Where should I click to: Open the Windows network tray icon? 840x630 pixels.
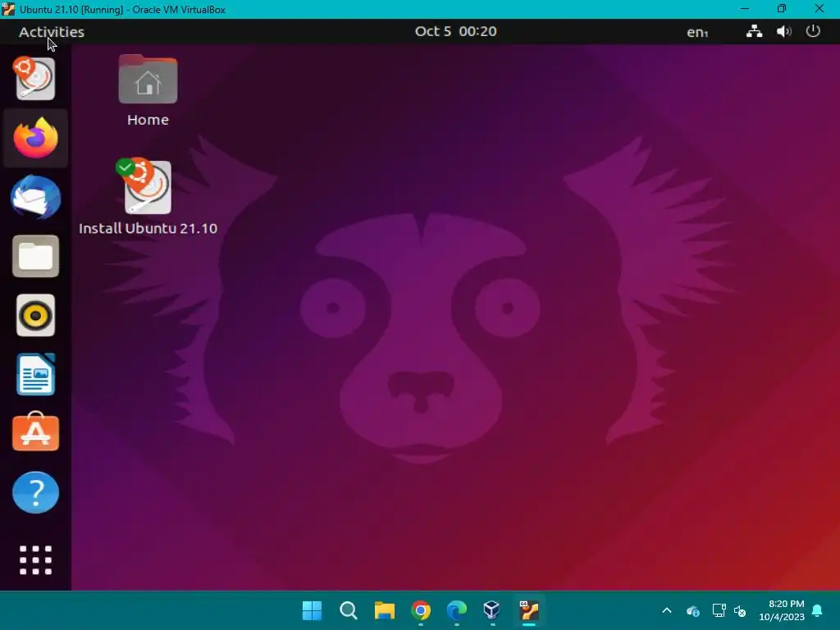point(719,610)
